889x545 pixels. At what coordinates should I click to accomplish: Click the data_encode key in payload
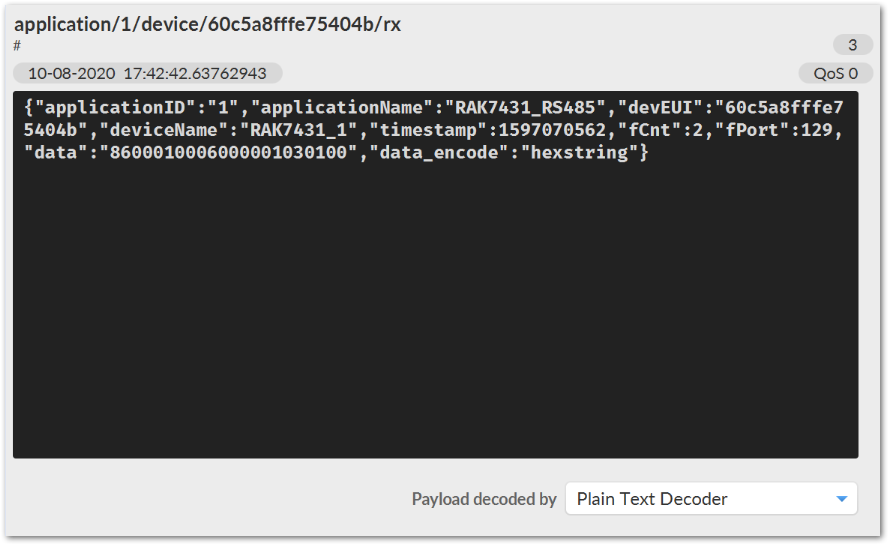point(438,153)
